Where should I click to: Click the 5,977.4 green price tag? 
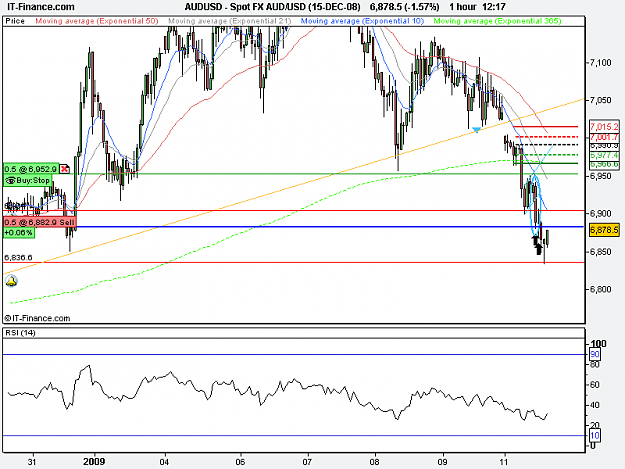pyautogui.click(x=604, y=155)
